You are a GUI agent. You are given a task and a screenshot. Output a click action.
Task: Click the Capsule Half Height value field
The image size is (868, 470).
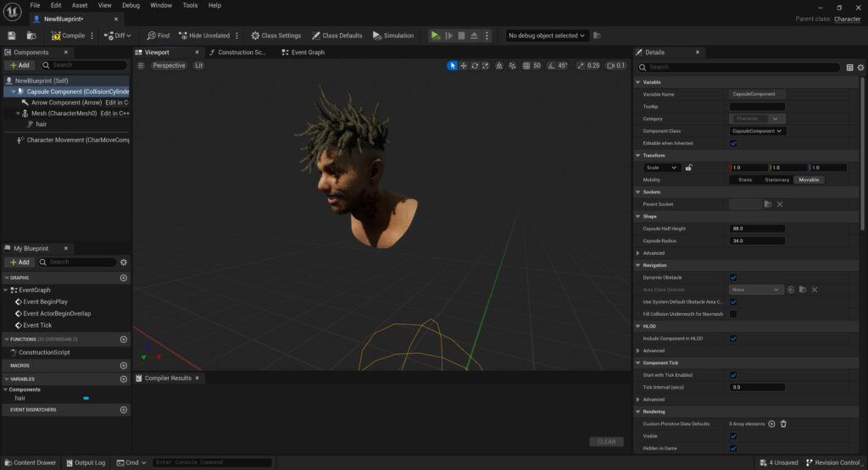click(x=756, y=229)
